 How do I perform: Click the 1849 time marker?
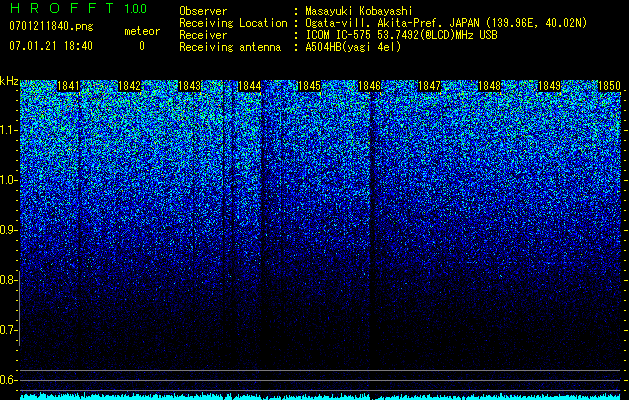tap(549, 86)
